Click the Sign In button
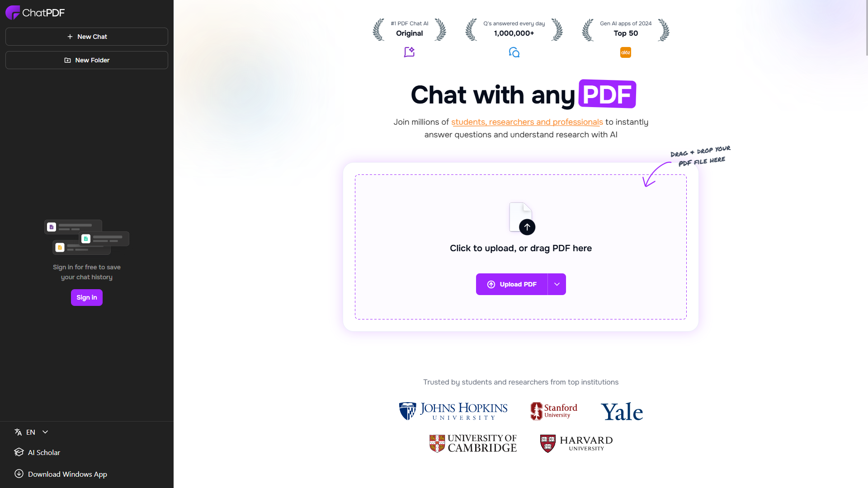Screen dimensions: 868x488 86,297
